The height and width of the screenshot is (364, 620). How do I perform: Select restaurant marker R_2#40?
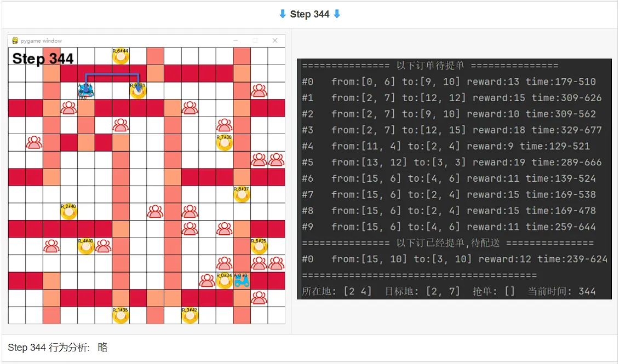69,212
